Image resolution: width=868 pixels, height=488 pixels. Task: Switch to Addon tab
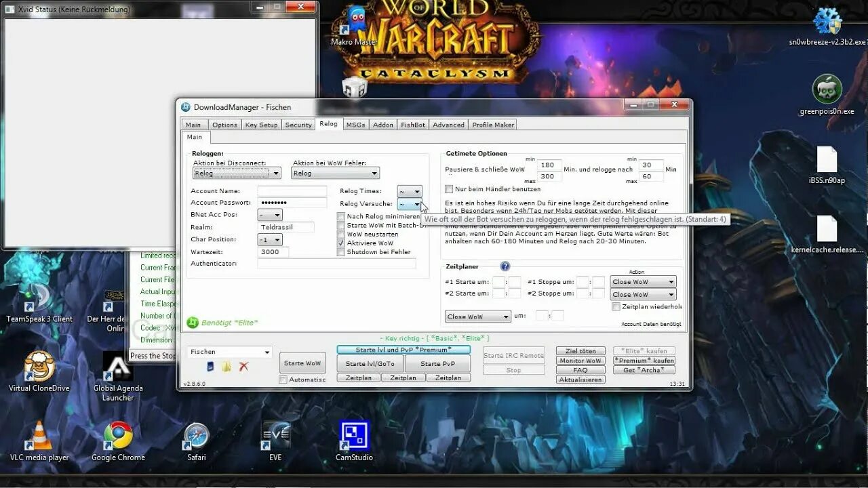point(383,125)
